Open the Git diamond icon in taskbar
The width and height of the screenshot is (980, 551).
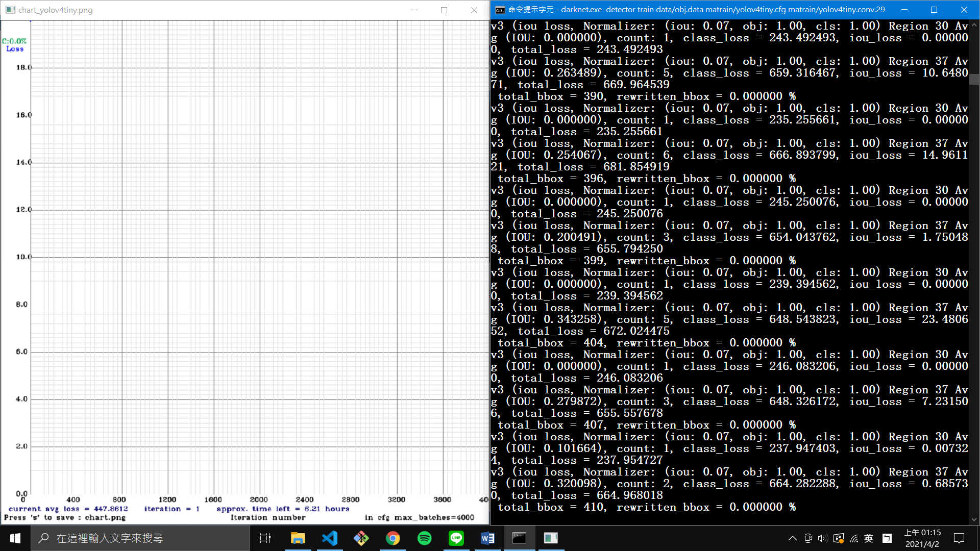tap(361, 538)
